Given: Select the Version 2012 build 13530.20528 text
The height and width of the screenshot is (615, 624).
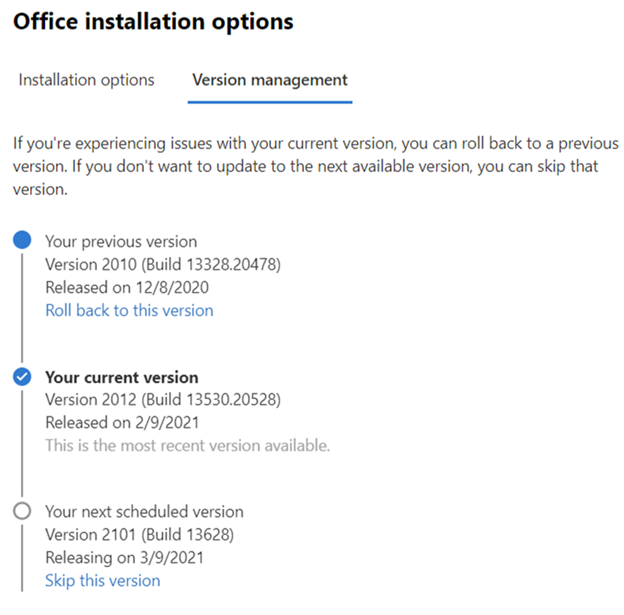Looking at the screenshot, I should click(162, 400).
